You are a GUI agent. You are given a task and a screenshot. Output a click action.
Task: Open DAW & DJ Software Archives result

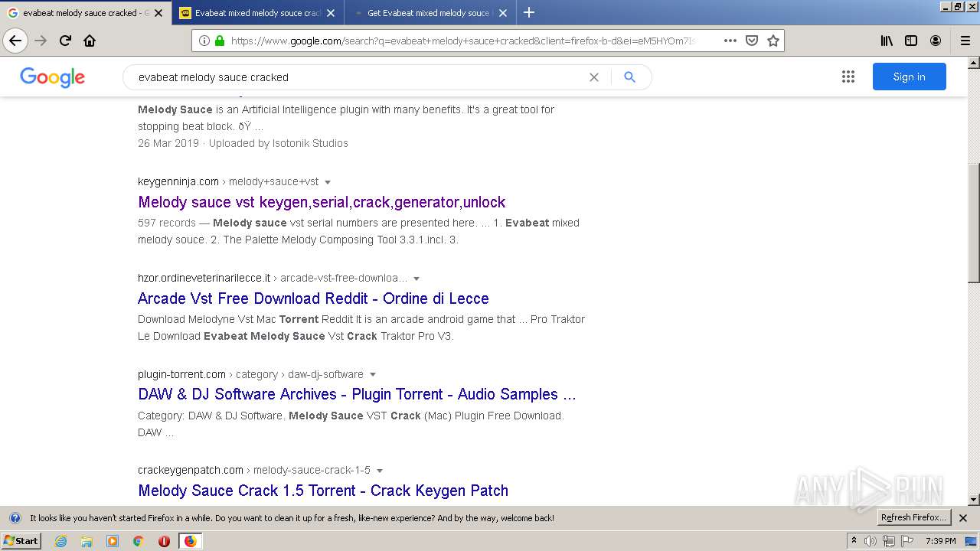coord(357,394)
